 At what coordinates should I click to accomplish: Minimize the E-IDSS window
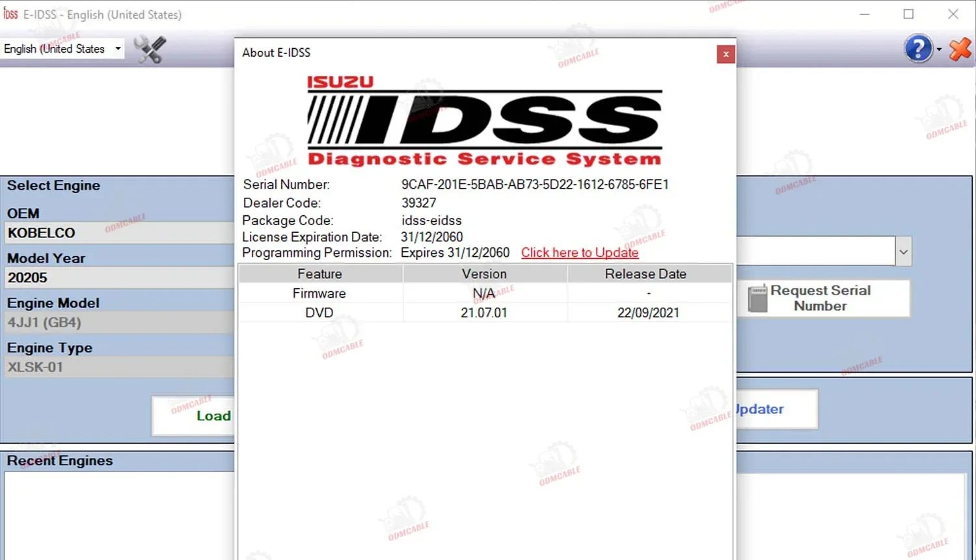[865, 14]
